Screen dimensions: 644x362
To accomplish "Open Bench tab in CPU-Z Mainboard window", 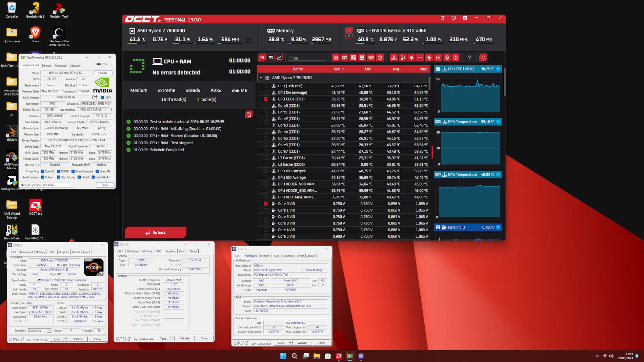I will (x=300, y=256).
